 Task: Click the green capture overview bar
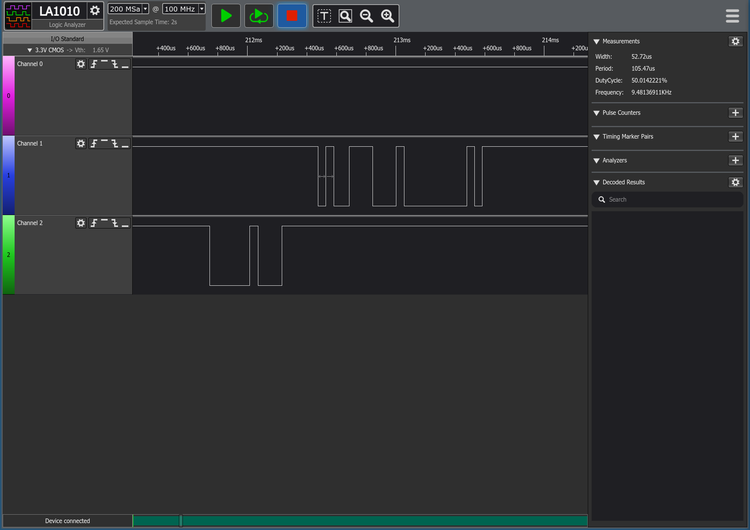[x=360, y=520]
